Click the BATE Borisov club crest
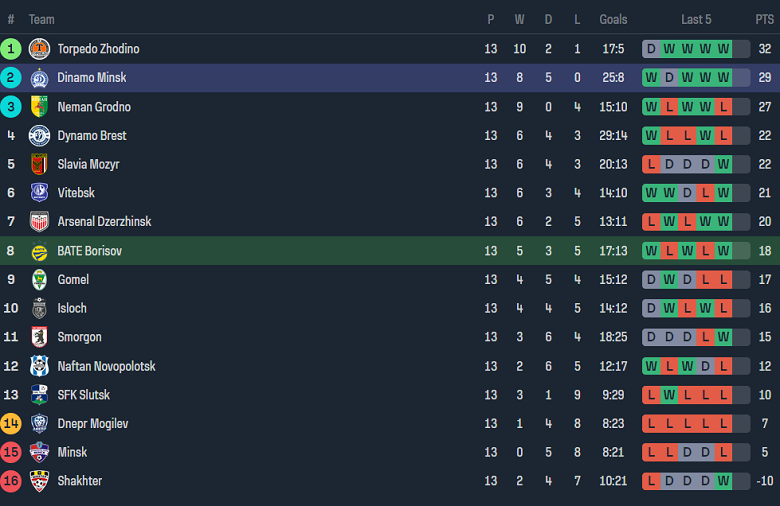Image resolution: width=780 pixels, height=506 pixels. pyautogui.click(x=39, y=251)
